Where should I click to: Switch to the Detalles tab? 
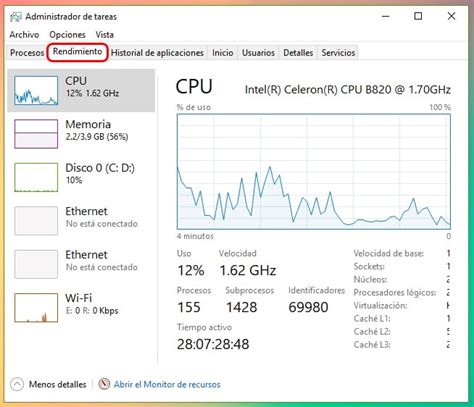click(298, 53)
